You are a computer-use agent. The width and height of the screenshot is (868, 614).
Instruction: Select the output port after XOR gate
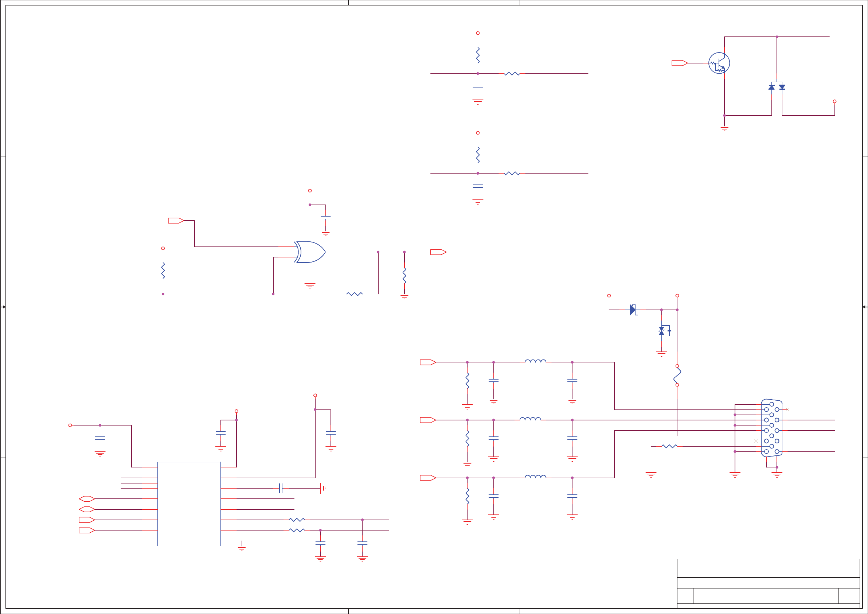point(438,252)
